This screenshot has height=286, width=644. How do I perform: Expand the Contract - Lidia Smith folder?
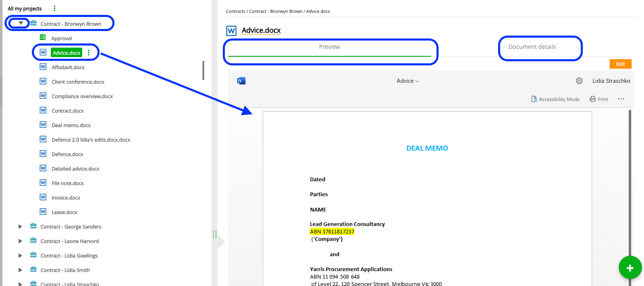point(20,270)
